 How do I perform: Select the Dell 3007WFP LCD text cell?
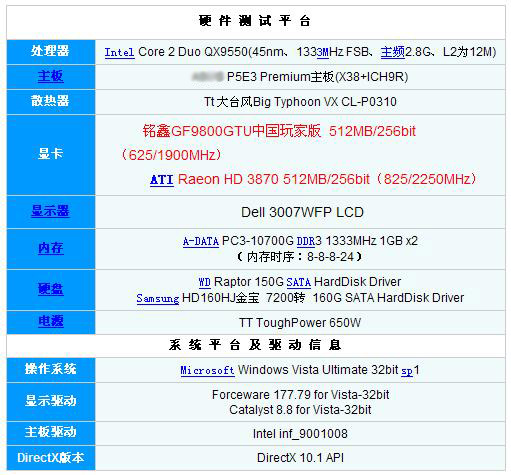point(300,212)
